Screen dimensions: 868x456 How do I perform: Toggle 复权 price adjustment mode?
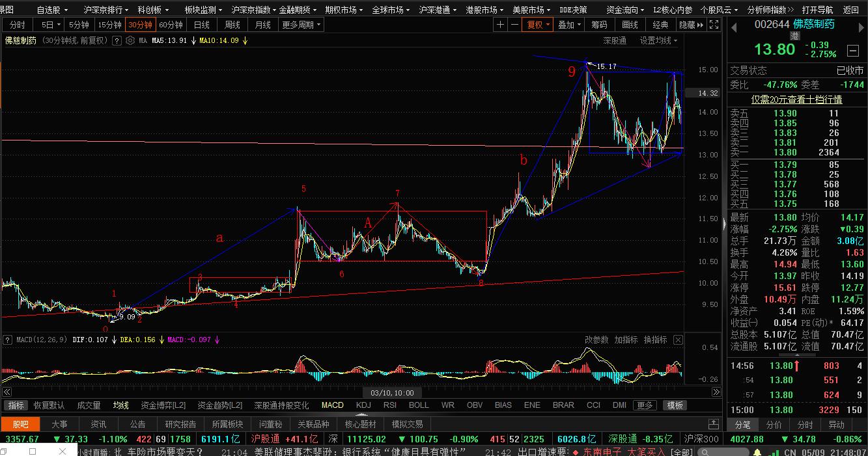[x=535, y=23]
